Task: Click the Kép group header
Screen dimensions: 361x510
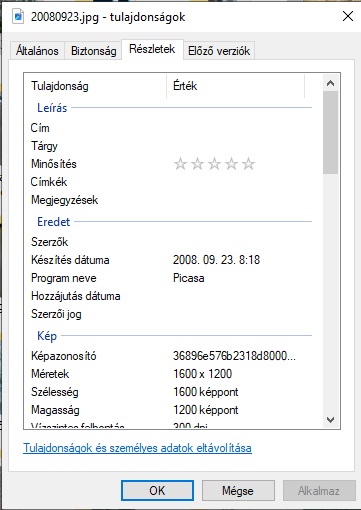Action: tap(47, 336)
